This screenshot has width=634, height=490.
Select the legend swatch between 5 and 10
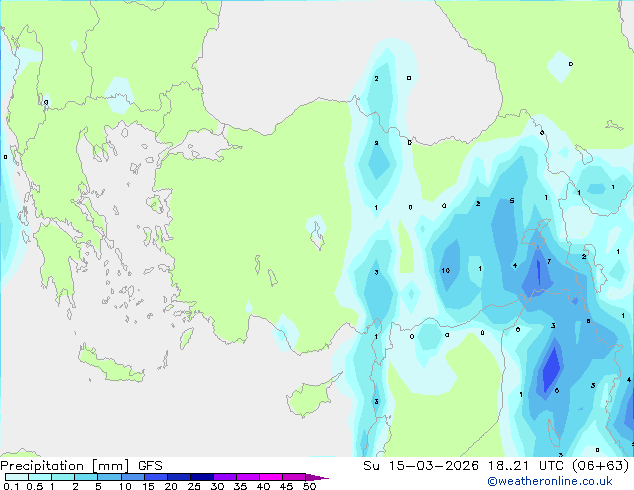(x=109, y=477)
